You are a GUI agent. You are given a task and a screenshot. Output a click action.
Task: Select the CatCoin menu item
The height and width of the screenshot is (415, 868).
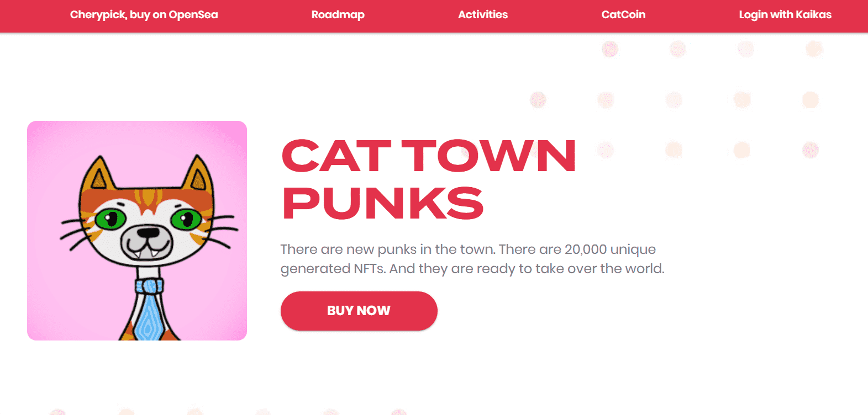623,15
